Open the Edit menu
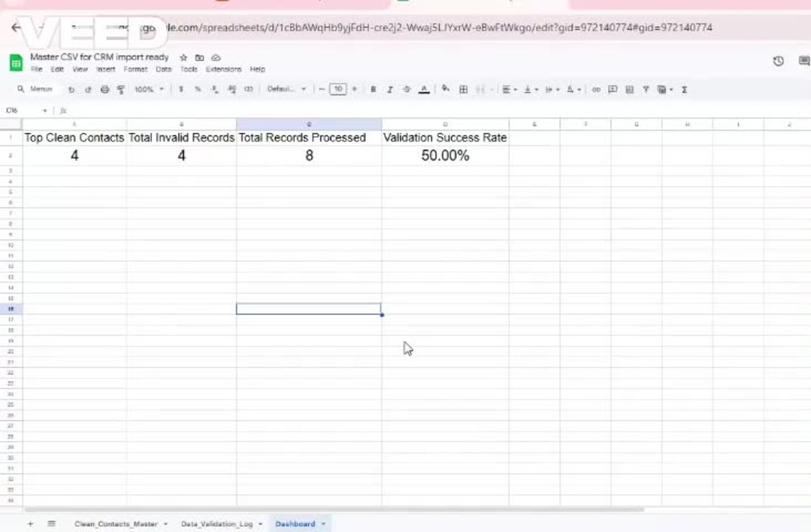Image resolution: width=811 pixels, height=532 pixels. 57,69
